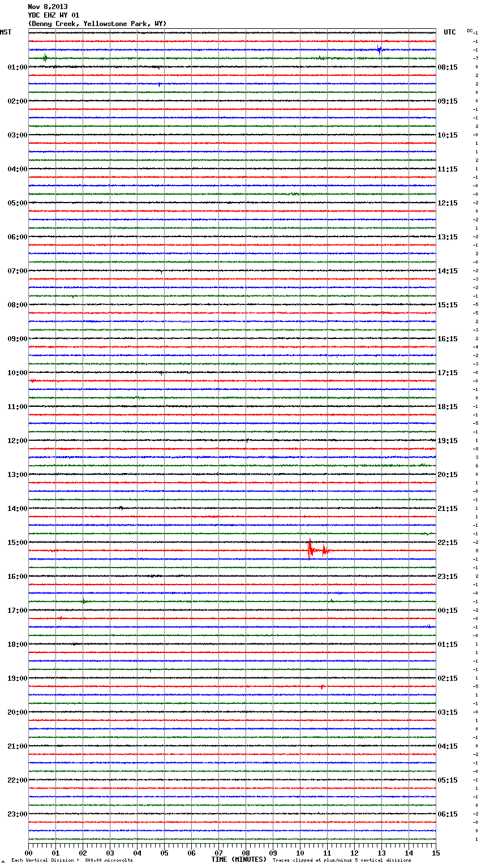Image resolution: width=481 pixels, height=868 pixels.
Task: Select the "21:00" MST time label
Action: tap(18, 746)
